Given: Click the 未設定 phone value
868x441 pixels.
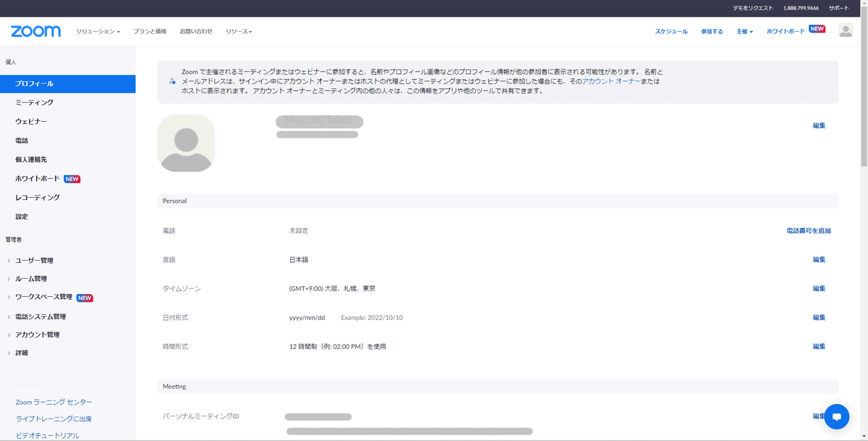Looking at the screenshot, I should click(299, 231).
